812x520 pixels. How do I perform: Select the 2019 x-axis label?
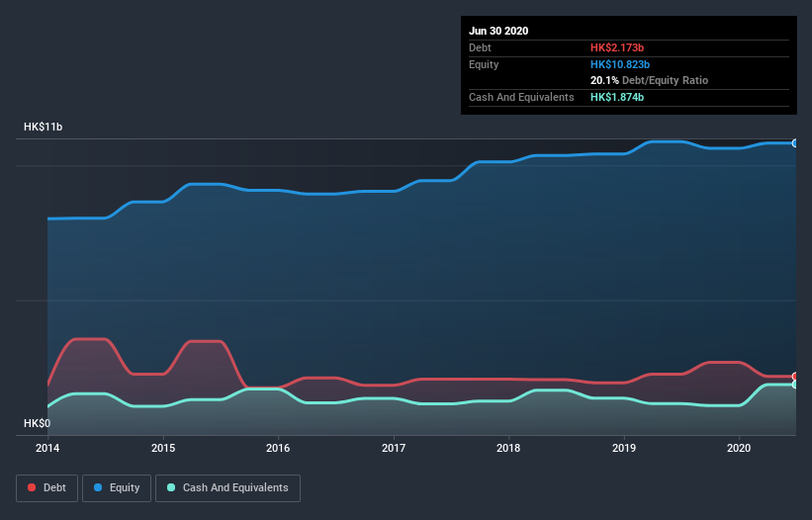pos(624,448)
